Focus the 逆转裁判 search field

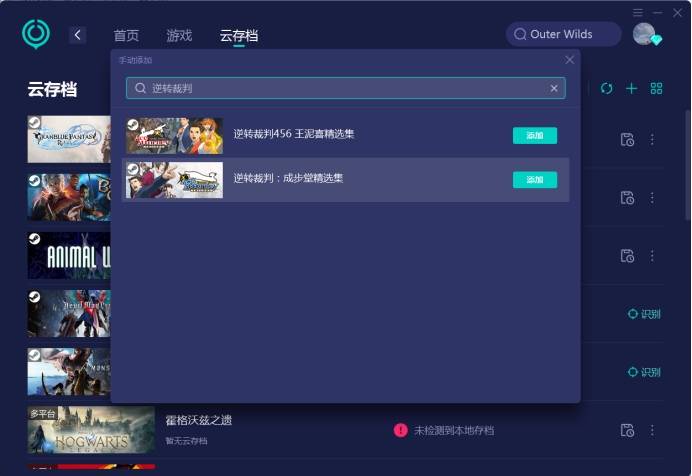click(346, 88)
